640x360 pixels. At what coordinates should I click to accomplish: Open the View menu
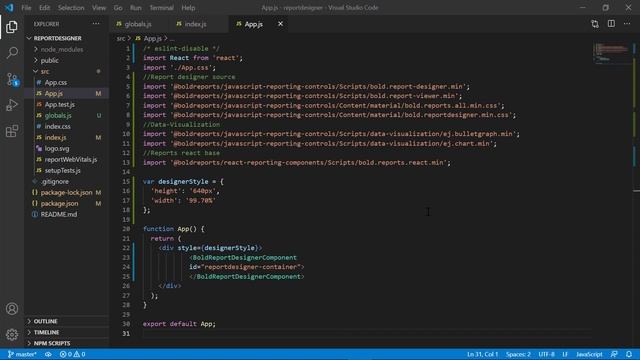tap(99, 8)
